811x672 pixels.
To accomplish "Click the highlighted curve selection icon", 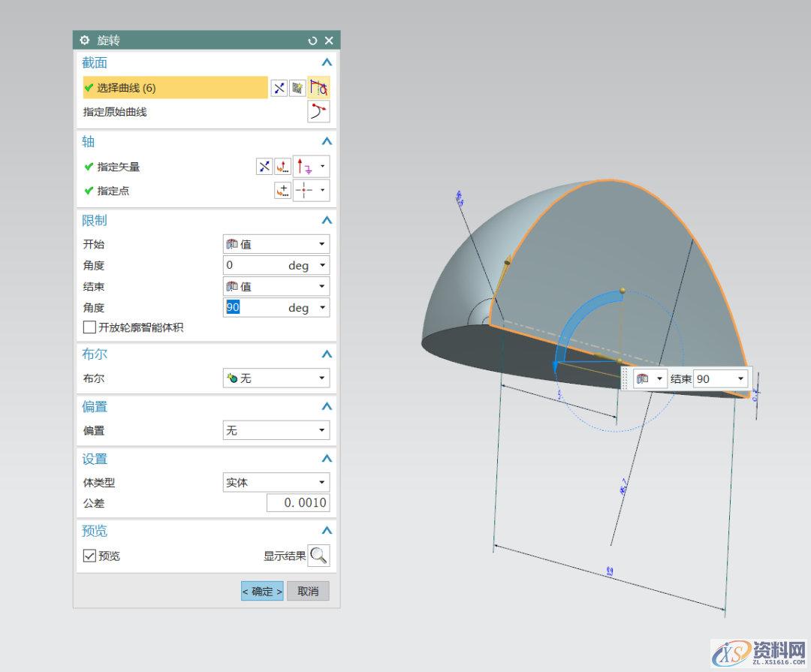I will (318, 88).
